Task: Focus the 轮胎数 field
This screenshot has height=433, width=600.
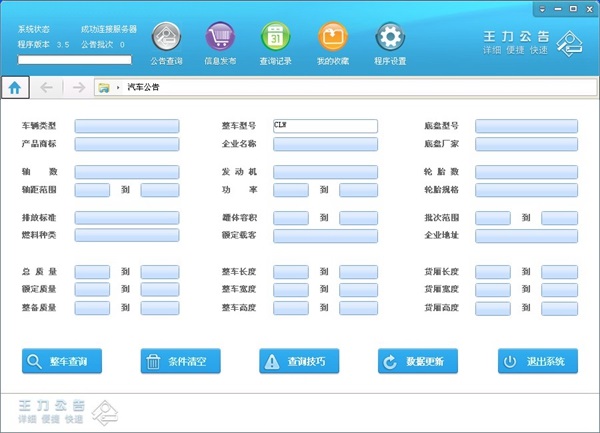Action: (x=527, y=172)
